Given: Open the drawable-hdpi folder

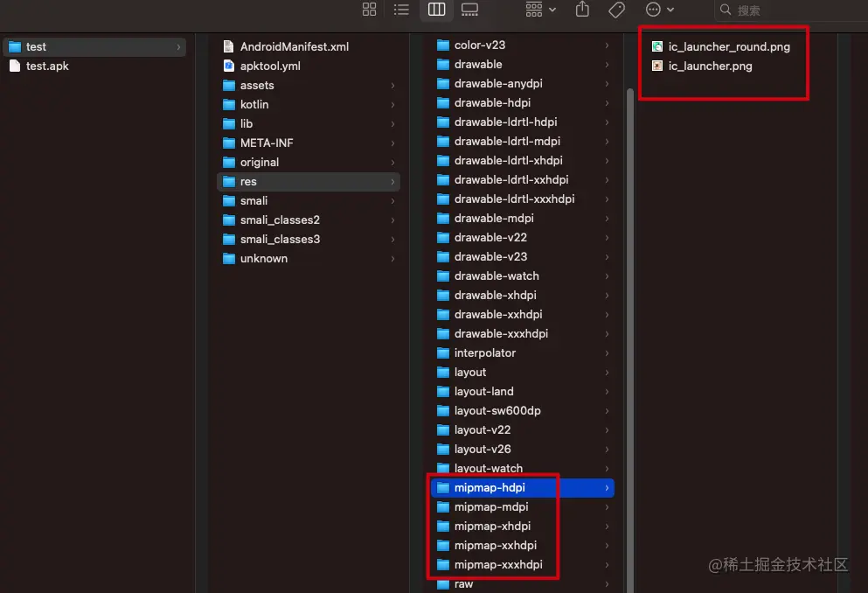Looking at the screenshot, I should pos(523,103).
